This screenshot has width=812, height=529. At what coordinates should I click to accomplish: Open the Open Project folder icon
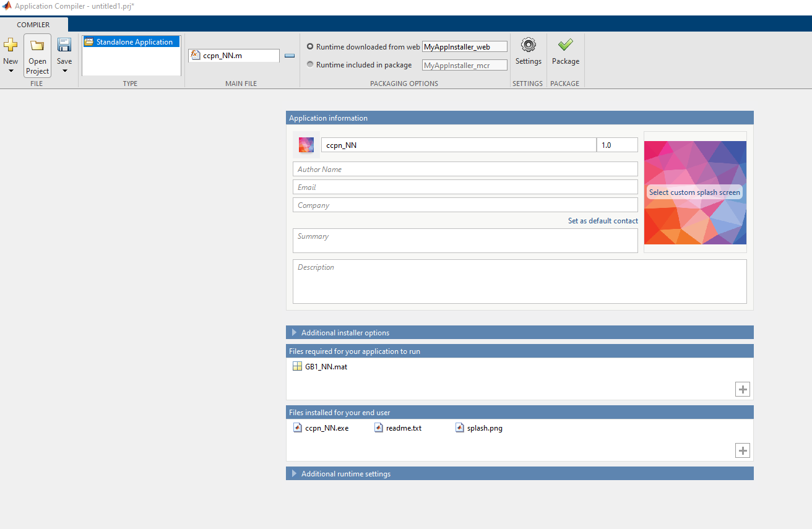click(x=37, y=45)
